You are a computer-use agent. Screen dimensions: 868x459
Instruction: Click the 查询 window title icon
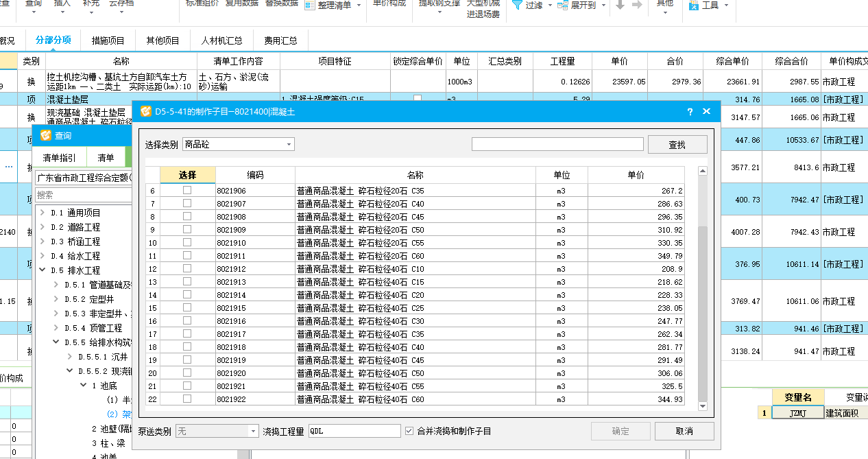(46, 136)
